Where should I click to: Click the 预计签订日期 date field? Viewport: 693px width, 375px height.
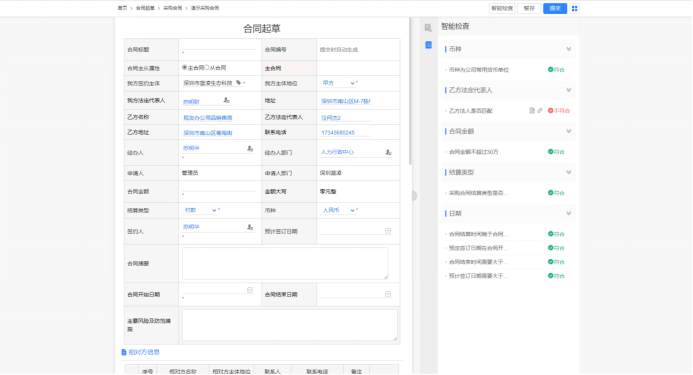click(356, 231)
